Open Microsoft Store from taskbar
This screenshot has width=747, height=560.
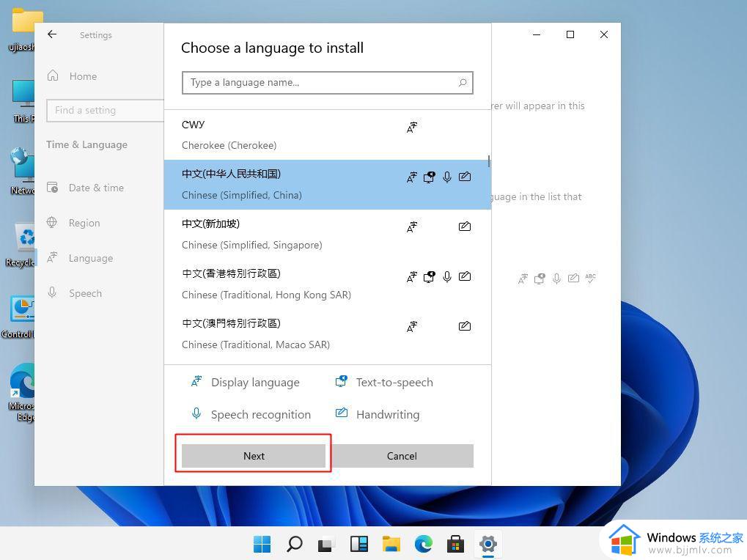tap(455, 544)
